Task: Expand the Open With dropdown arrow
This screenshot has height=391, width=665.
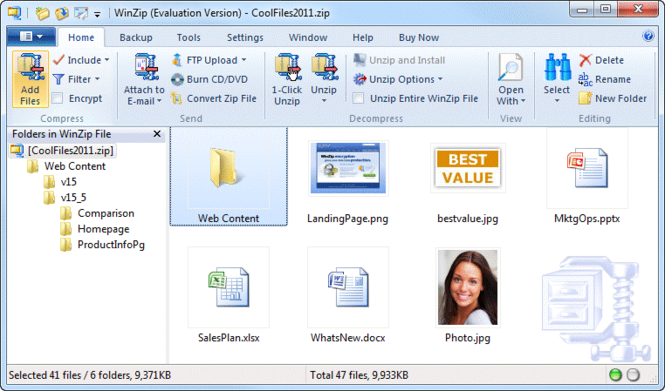Action: click(x=523, y=101)
